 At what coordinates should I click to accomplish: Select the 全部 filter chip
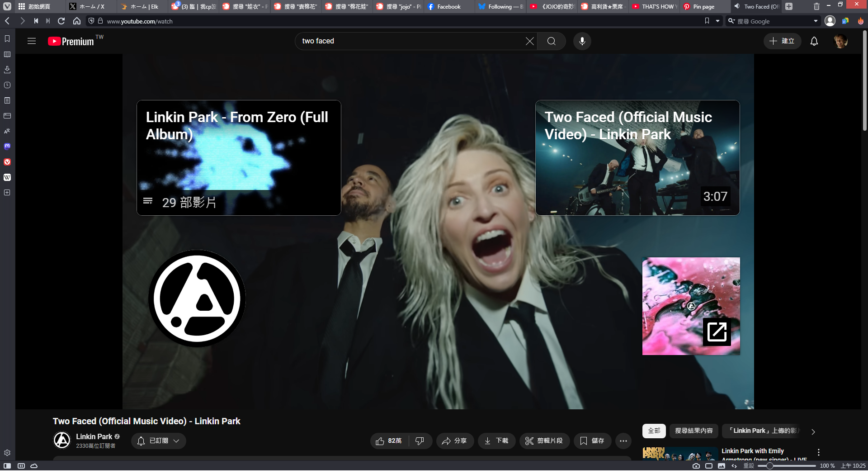click(654, 431)
